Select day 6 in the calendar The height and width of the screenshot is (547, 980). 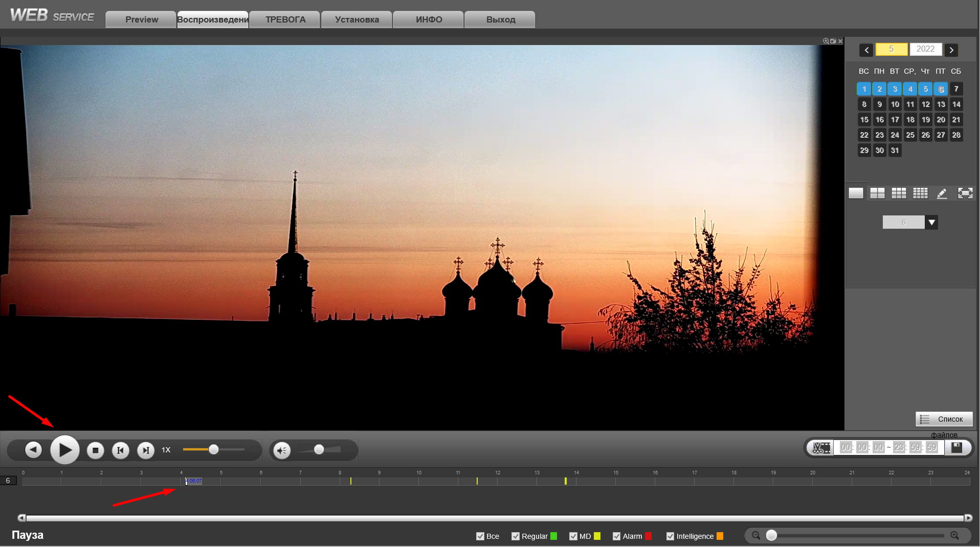coord(941,89)
